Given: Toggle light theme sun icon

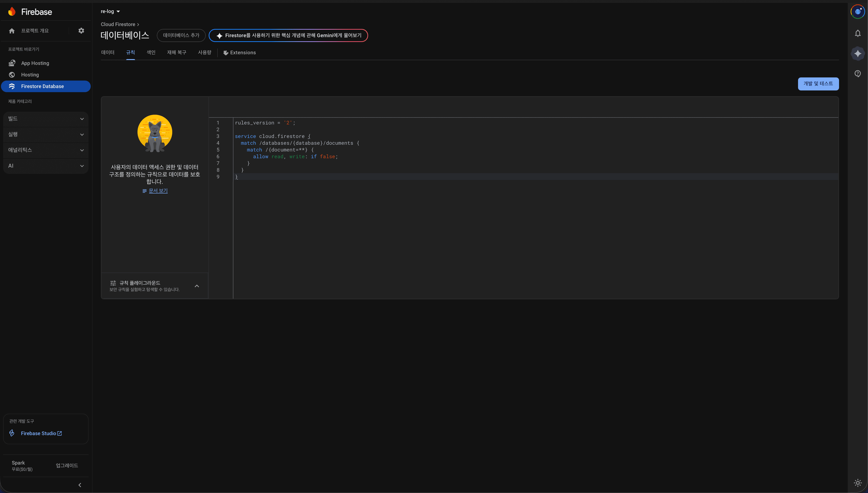Looking at the screenshot, I should (857, 482).
